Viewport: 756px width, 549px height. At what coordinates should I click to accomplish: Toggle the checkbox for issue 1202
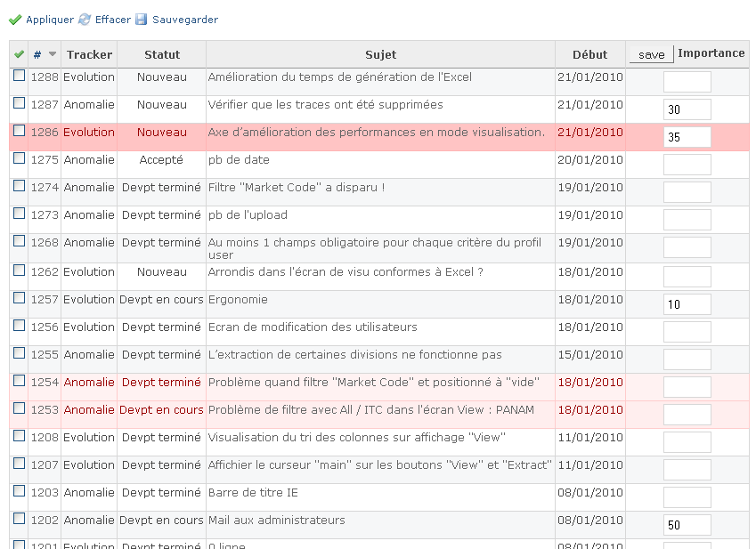tap(20, 519)
